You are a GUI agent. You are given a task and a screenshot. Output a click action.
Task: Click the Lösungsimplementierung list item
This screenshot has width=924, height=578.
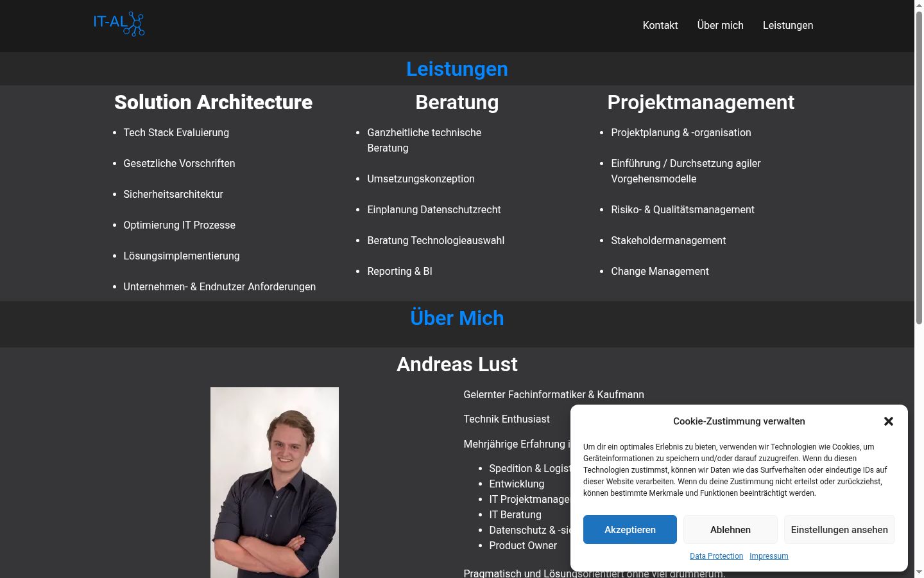tap(182, 256)
